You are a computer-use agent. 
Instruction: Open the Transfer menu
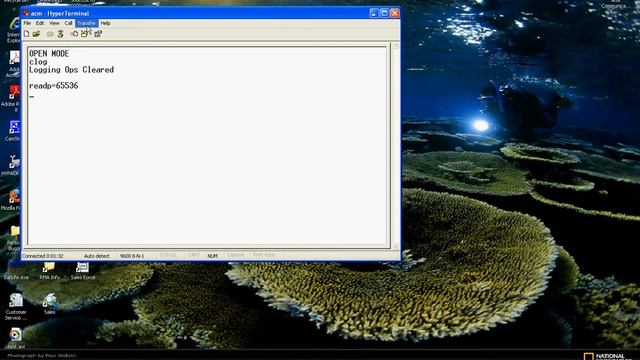[87, 23]
